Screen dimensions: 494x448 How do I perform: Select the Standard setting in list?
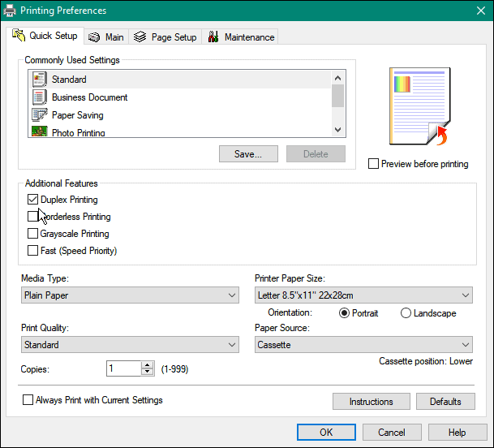pyautogui.click(x=180, y=80)
